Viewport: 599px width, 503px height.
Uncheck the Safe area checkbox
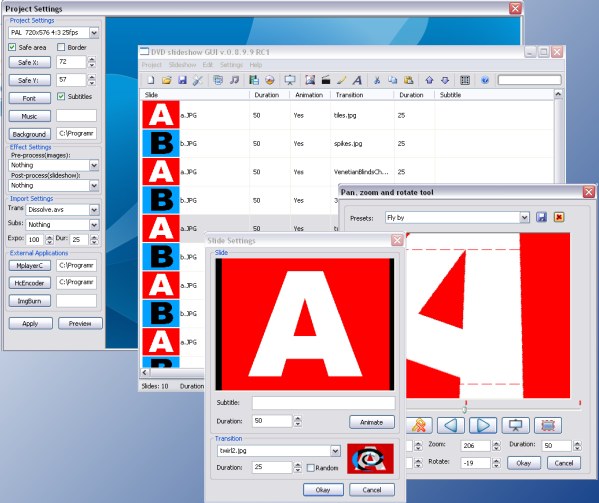pyautogui.click(x=12, y=47)
